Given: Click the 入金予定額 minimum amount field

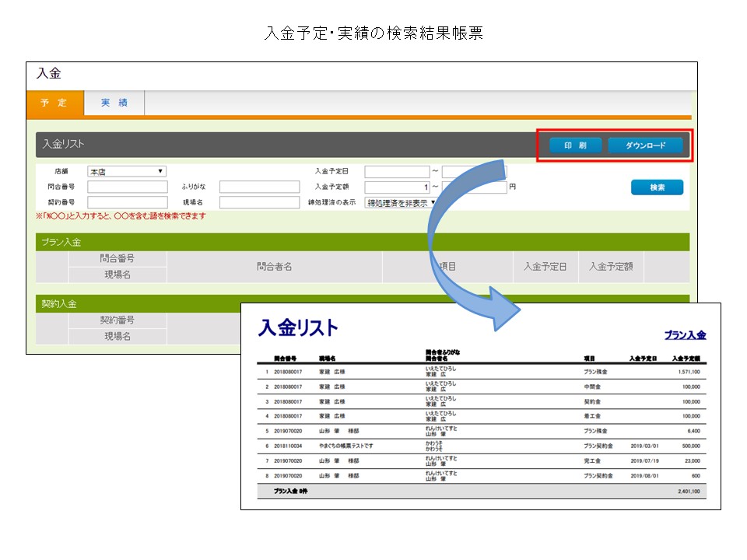Looking at the screenshot, I should pyautogui.click(x=397, y=187).
